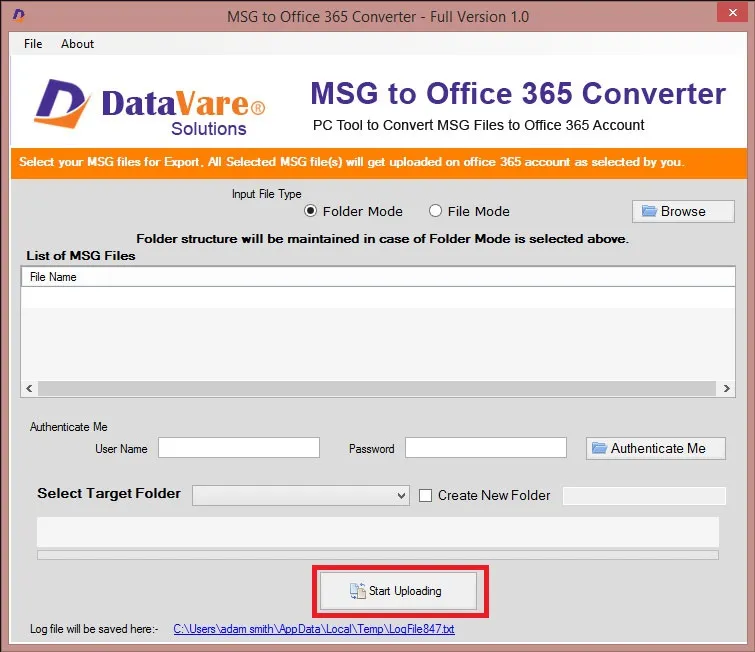Click the app icon in title bar
The height and width of the screenshot is (652, 755).
19,15
